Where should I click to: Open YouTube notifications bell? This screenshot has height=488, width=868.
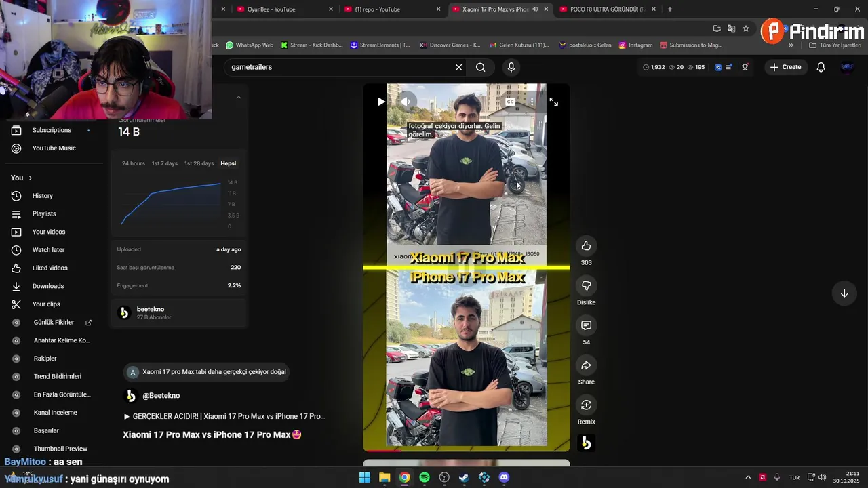(821, 67)
